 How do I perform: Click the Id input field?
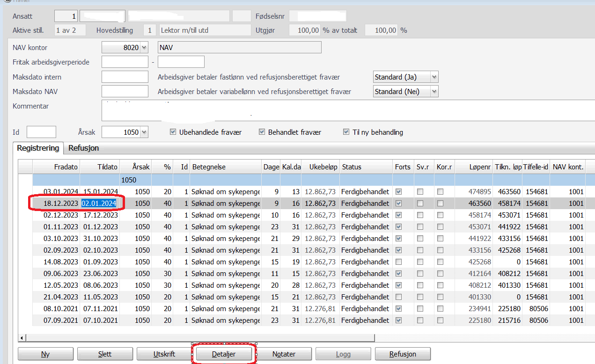tap(41, 132)
